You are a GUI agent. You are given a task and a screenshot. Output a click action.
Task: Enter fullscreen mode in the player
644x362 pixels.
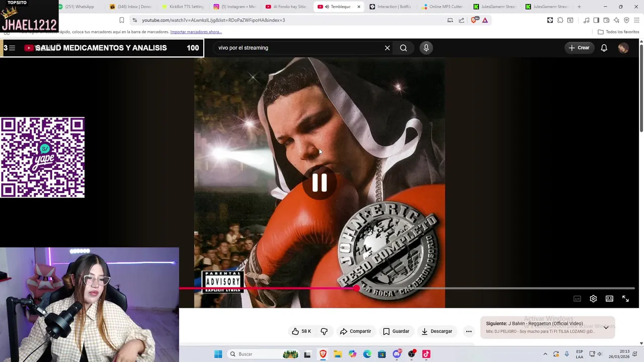(x=625, y=299)
